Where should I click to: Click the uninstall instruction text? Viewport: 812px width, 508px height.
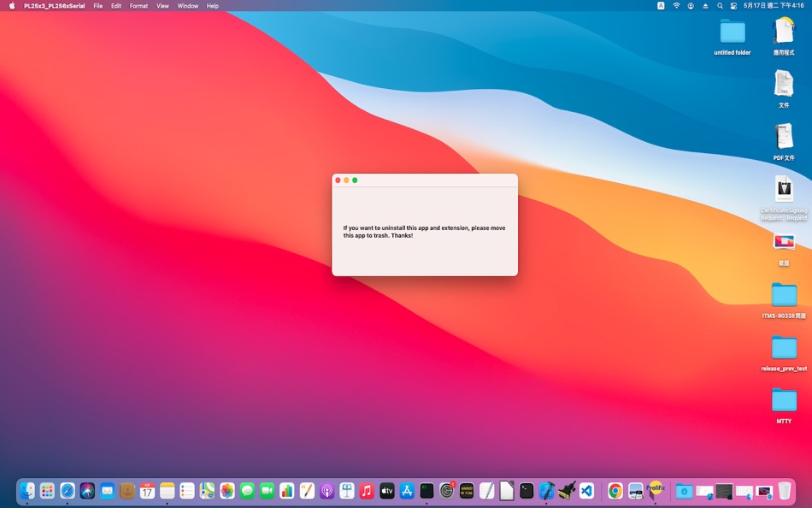pyautogui.click(x=424, y=232)
